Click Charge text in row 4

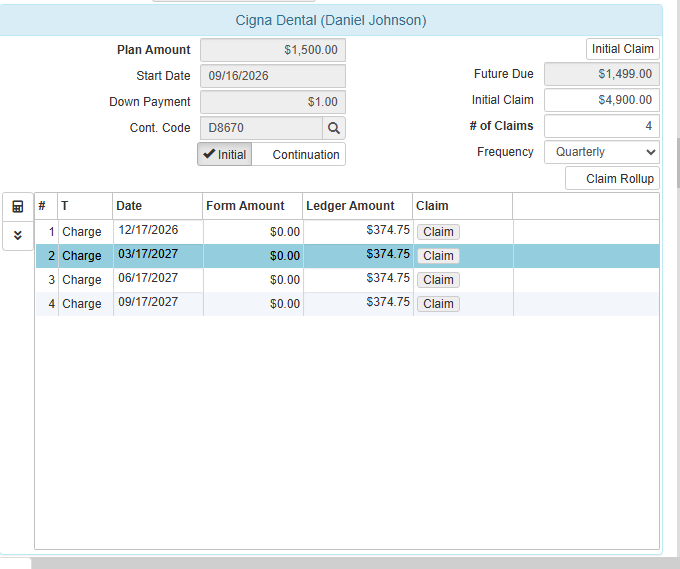pos(82,304)
